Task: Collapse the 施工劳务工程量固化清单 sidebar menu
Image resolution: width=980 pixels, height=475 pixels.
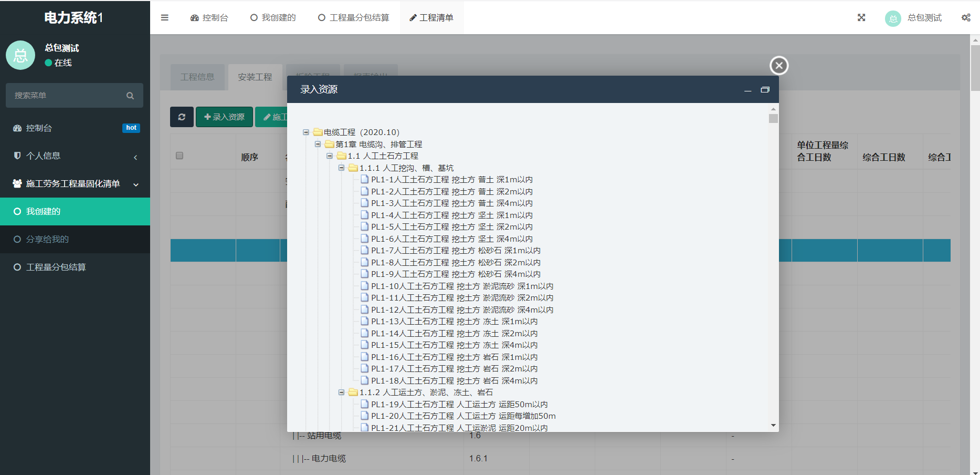Action: point(75,184)
